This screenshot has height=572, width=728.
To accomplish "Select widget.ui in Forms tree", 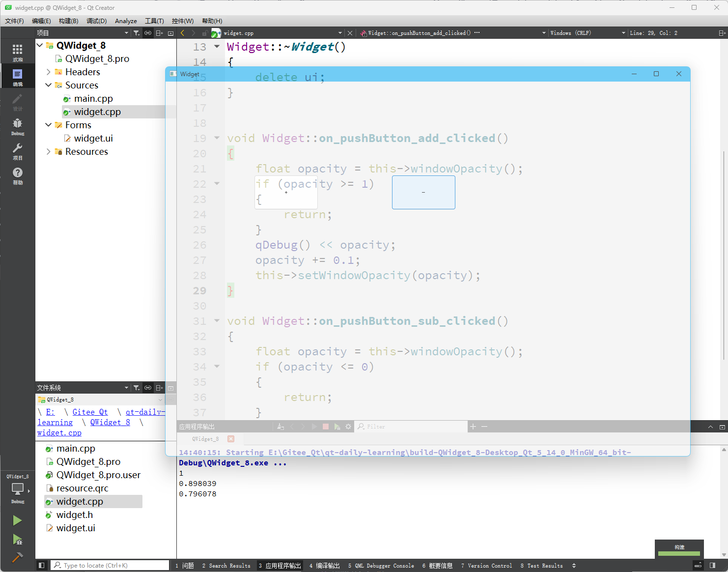I will (93, 138).
